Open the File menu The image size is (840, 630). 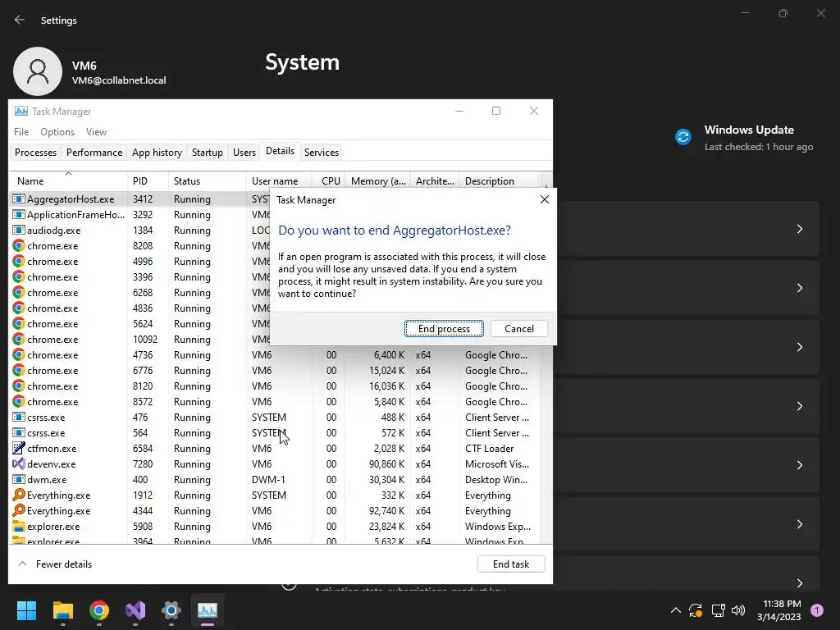(21, 132)
